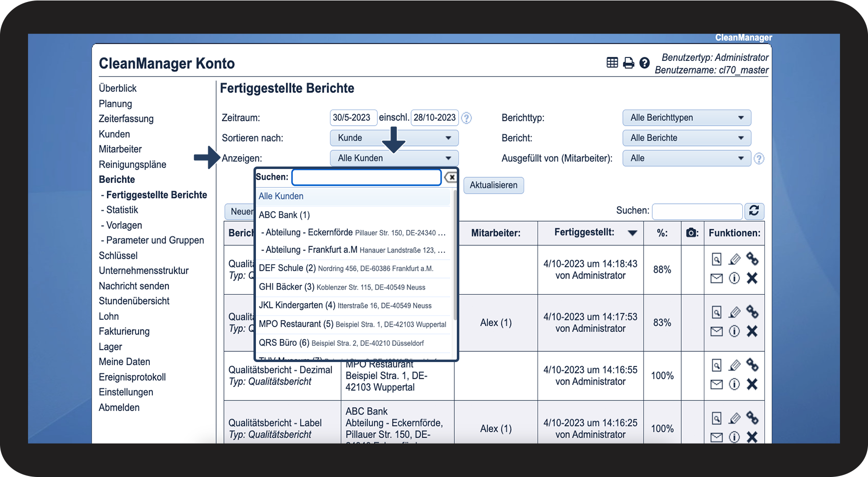Select JKL Kindergarten (4) in customer list
The height and width of the screenshot is (477, 868).
tap(353, 306)
